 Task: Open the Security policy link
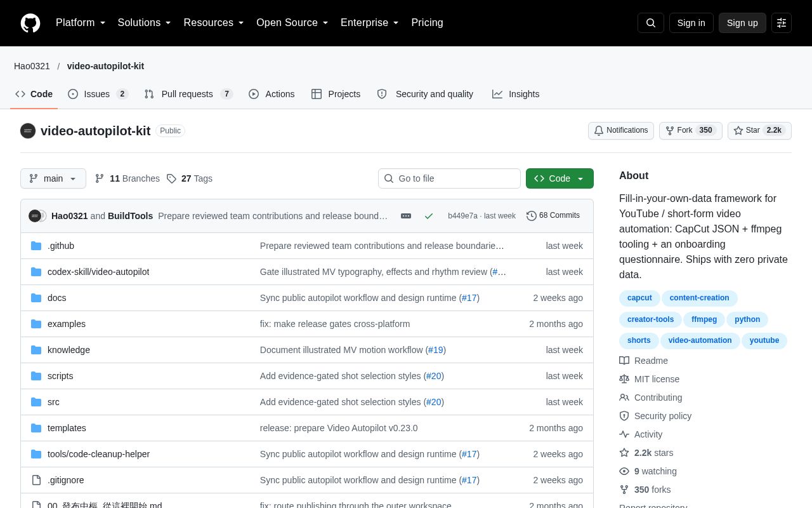click(x=655, y=416)
